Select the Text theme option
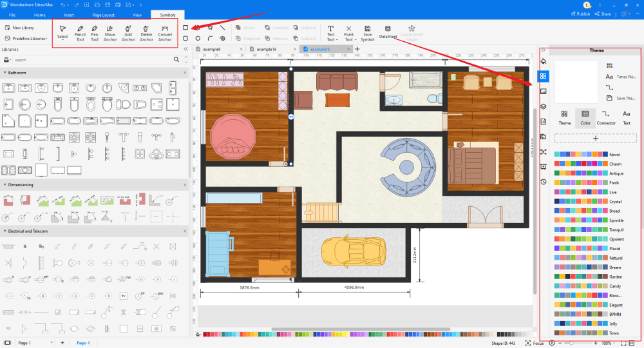644x348 pixels. (627, 118)
